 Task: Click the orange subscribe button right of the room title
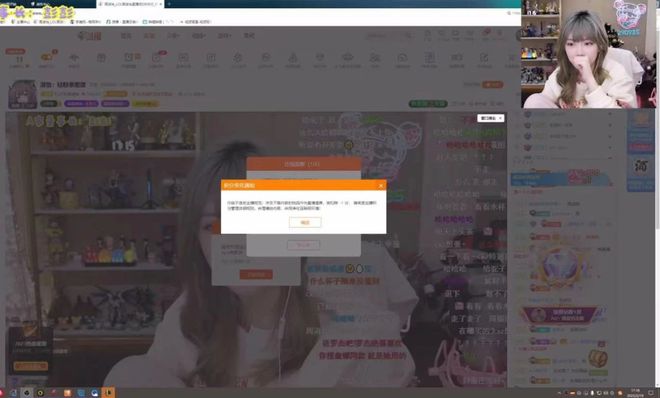coord(492,85)
